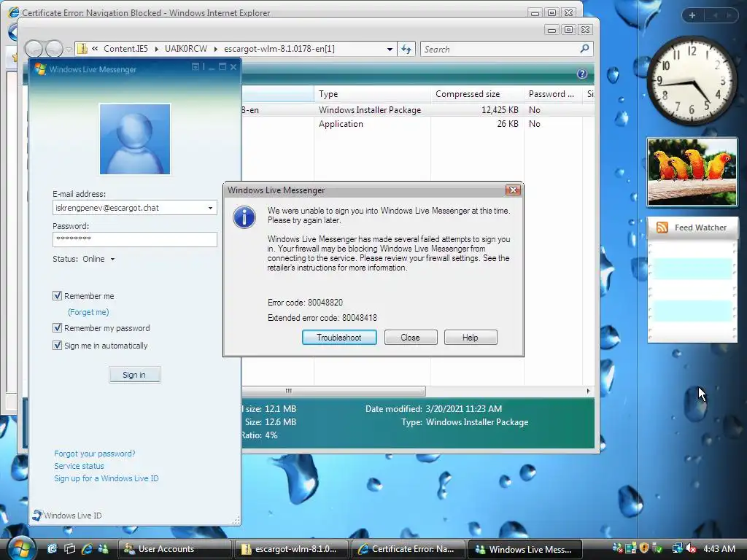Switch to Certificate Error taskbar button
The image size is (747, 560).
tap(409, 549)
